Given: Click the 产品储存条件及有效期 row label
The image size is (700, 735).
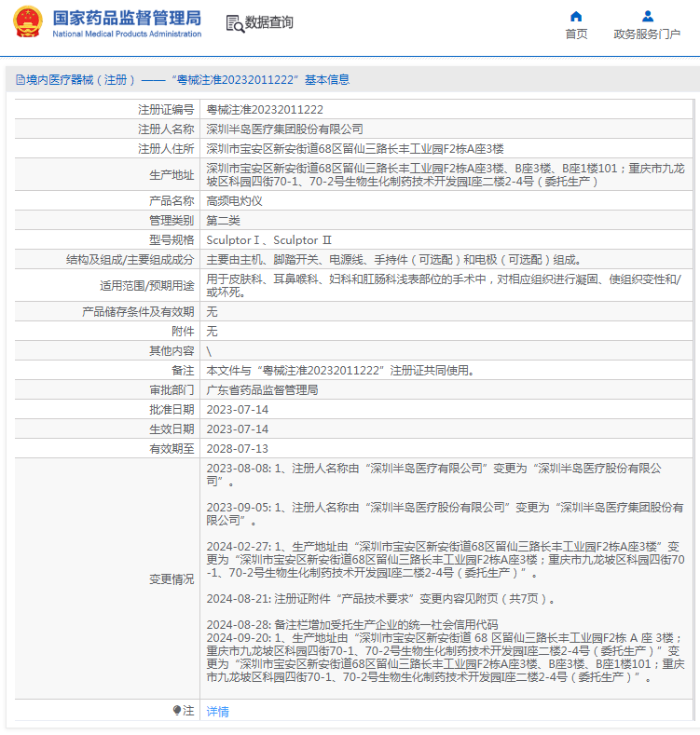Looking at the screenshot, I should [x=138, y=312].
